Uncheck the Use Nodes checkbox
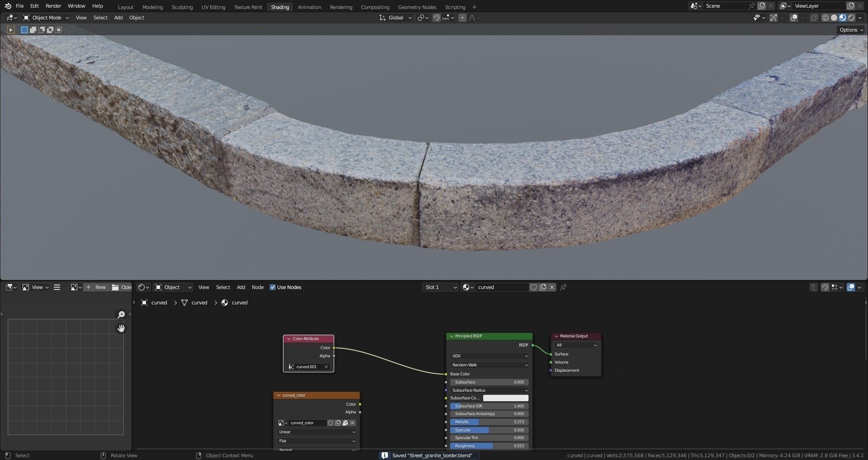 (273, 287)
